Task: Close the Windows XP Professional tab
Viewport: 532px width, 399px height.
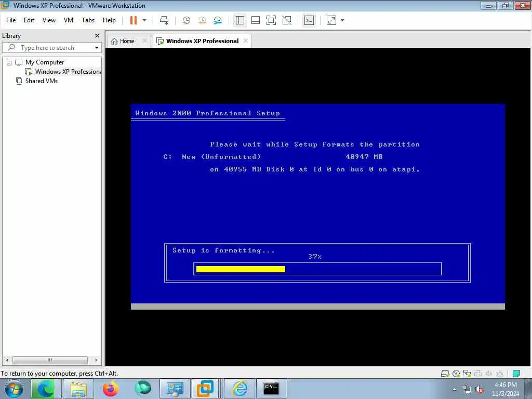Action: (x=246, y=41)
